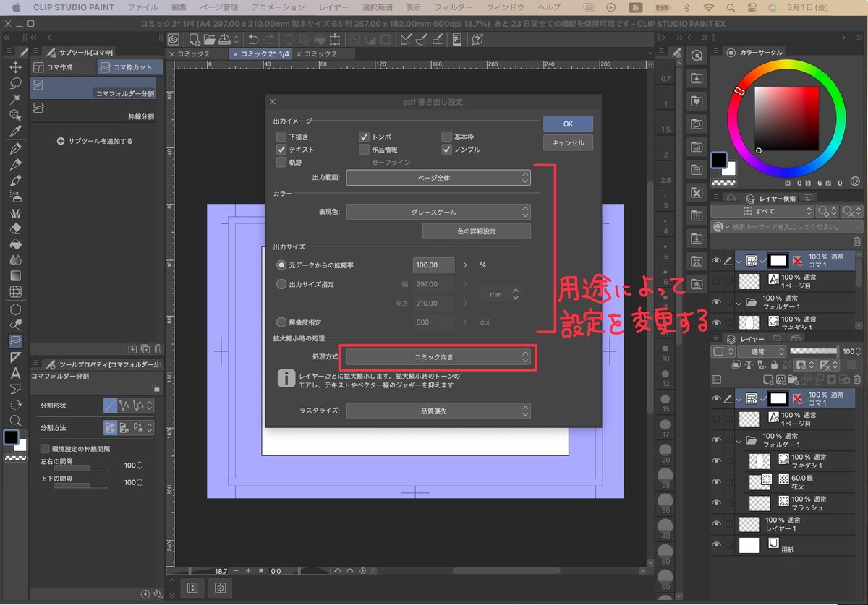Select the 解像度指定 radio button
Viewport: 868px width, 605px height.
point(282,322)
